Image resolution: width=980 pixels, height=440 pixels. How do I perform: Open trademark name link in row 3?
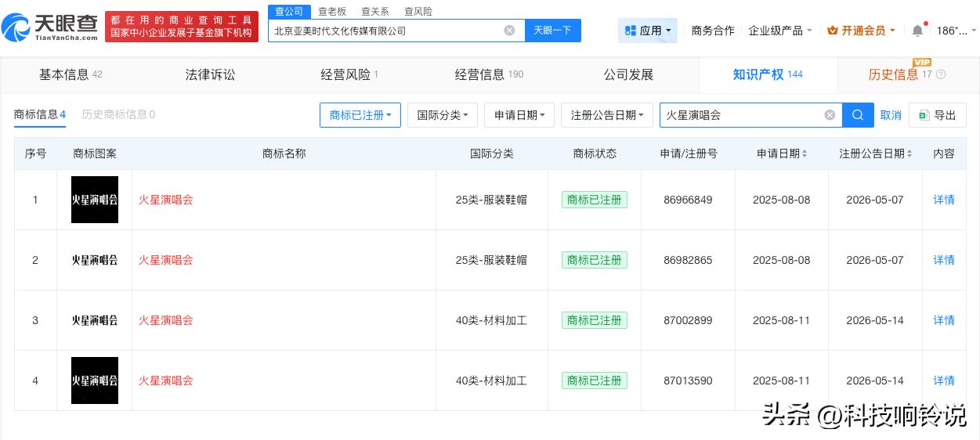click(x=165, y=320)
